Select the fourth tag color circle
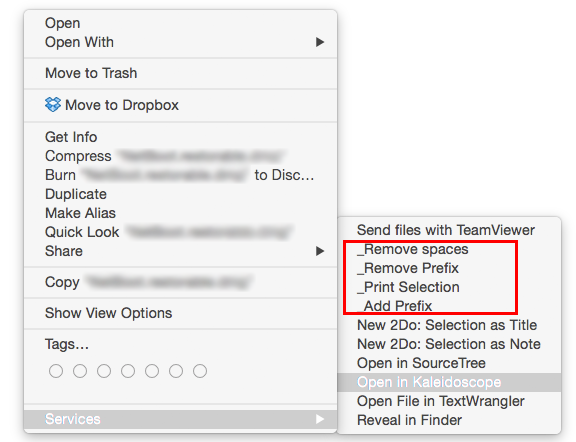This screenshot has width=576, height=442. click(x=128, y=371)
